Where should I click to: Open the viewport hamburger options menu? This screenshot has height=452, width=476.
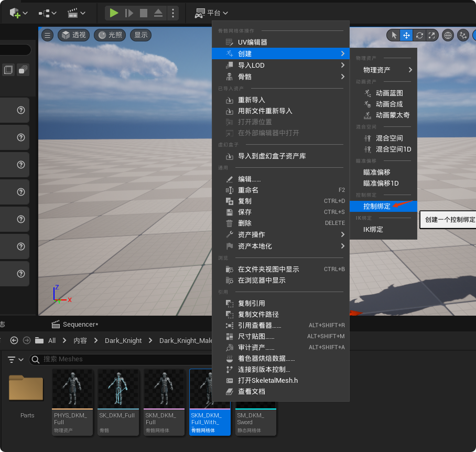click(48, 35)
